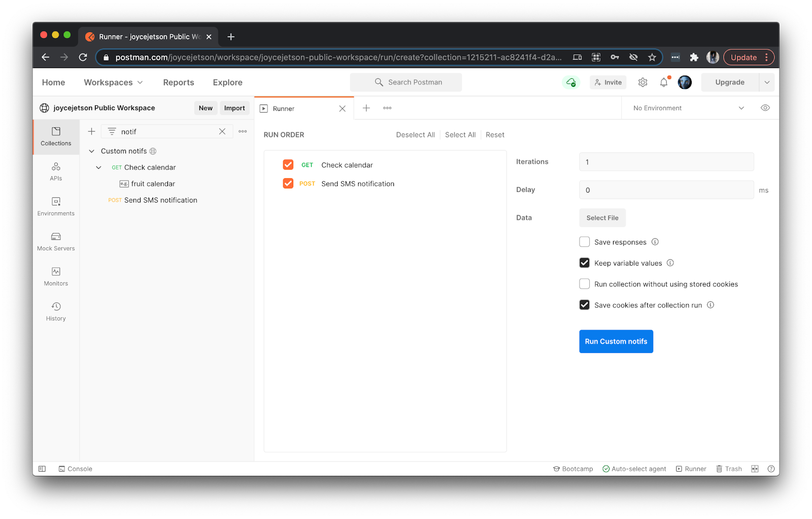
Task: Open the Console from the status bar
Action: pyautogui.click(x=75, y=469)
